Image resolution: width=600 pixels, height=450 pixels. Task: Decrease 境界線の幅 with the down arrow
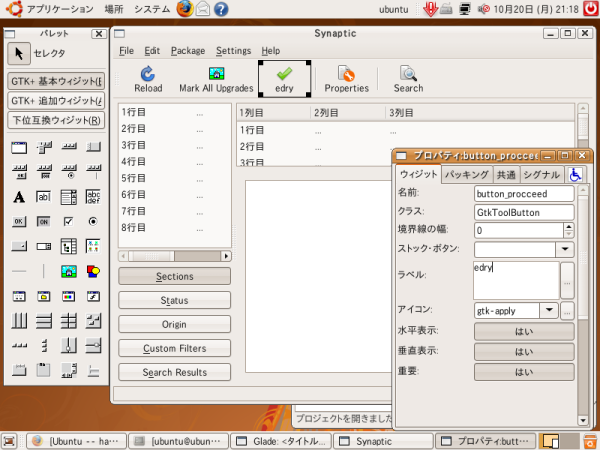(569, 234)
